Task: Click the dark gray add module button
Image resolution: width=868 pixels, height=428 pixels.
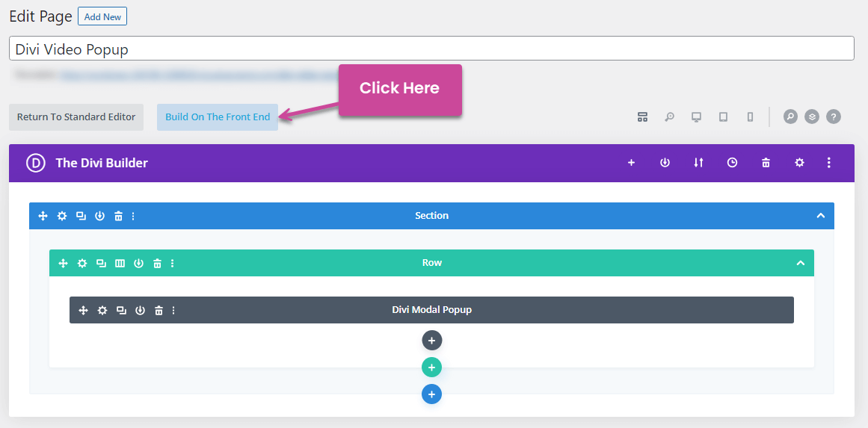Action: click(432, 340)
